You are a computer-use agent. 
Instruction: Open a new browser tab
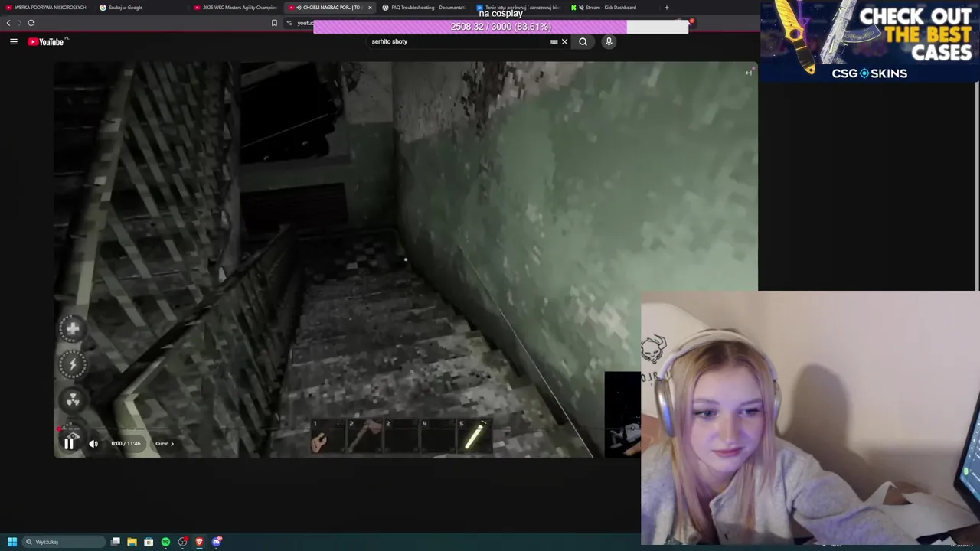tap(666, 8)
